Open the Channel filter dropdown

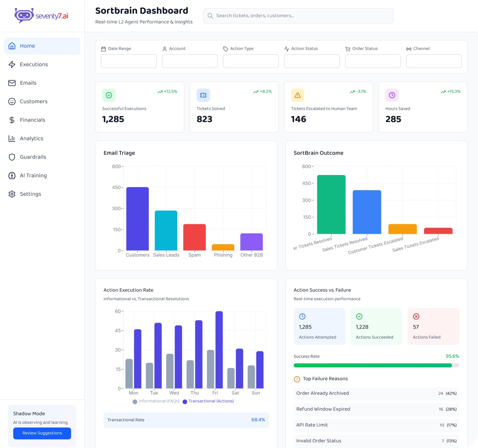pos(434,61)
